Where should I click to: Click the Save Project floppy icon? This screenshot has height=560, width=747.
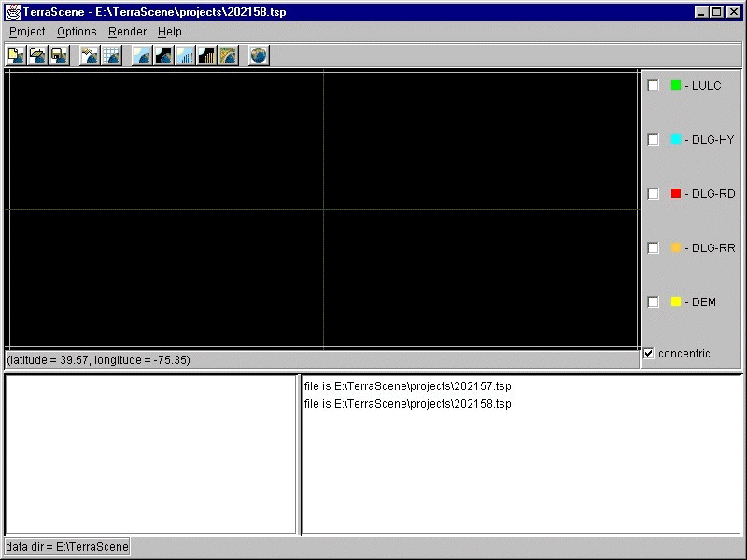[59, 56]
